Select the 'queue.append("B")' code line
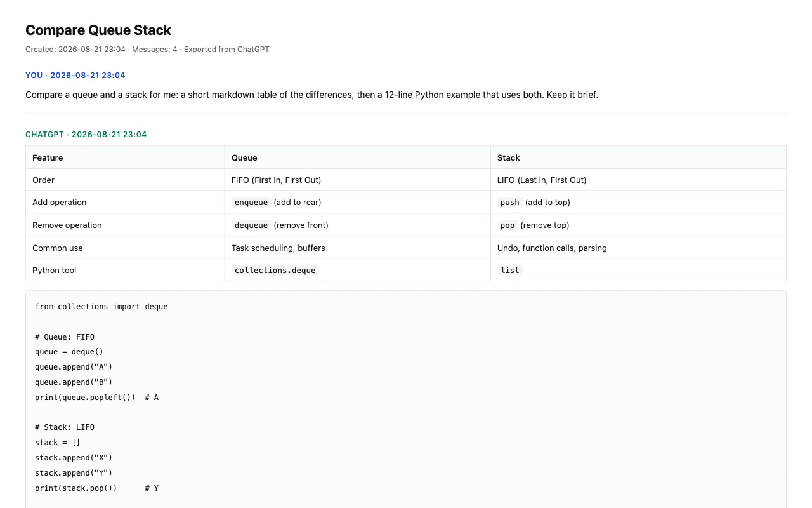The width and height of the screenshot is (812, 508). [74, 382]
